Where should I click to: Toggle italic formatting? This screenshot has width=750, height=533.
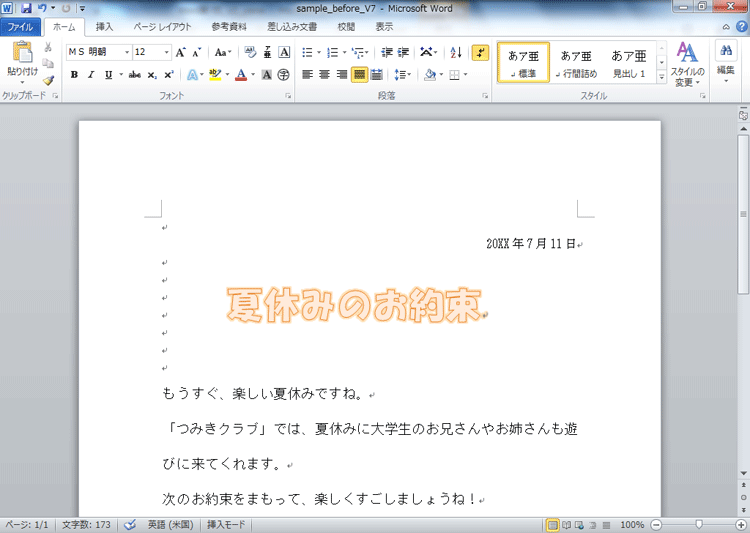point(91,75)
